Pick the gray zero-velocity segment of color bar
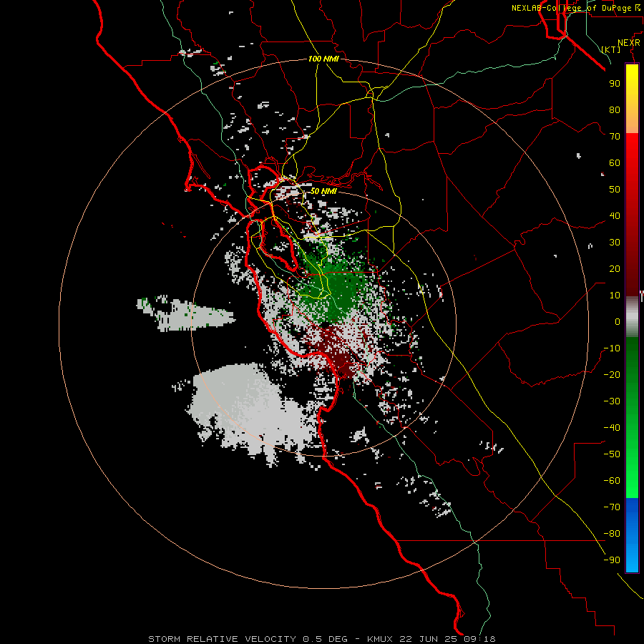Screen dimensions: 644x644 click(x=632, y=316)
